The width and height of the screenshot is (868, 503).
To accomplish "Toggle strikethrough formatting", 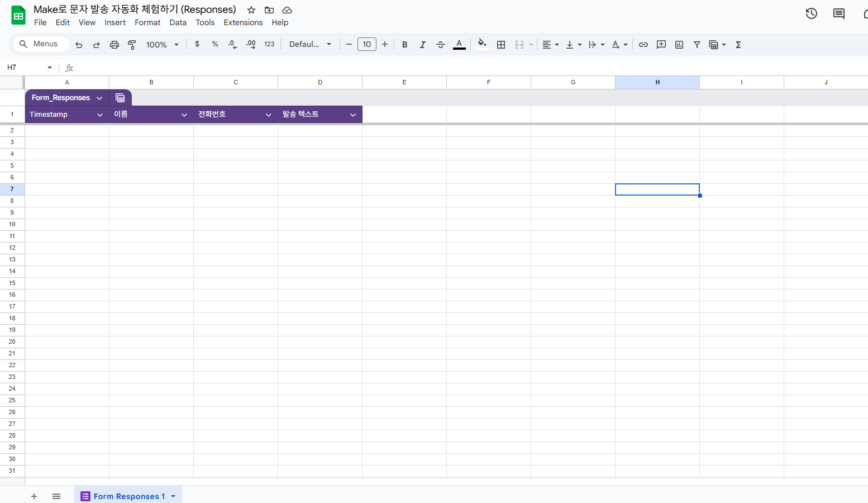I will tap(441, 45).
